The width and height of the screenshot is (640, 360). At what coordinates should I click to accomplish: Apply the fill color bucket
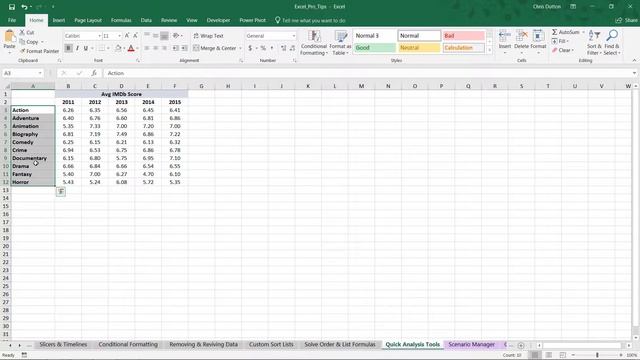118,48
